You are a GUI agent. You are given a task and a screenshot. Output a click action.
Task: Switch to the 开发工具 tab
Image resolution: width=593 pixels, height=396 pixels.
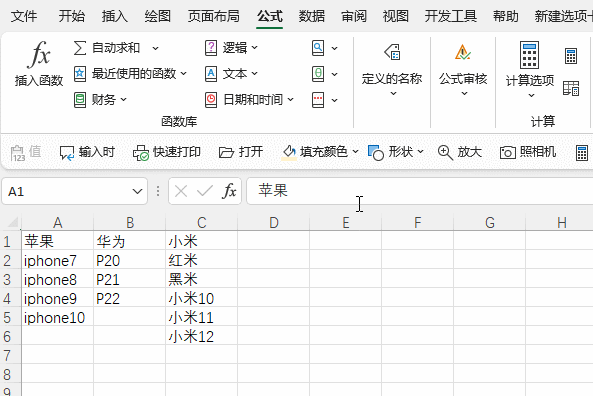pos(450,16)
